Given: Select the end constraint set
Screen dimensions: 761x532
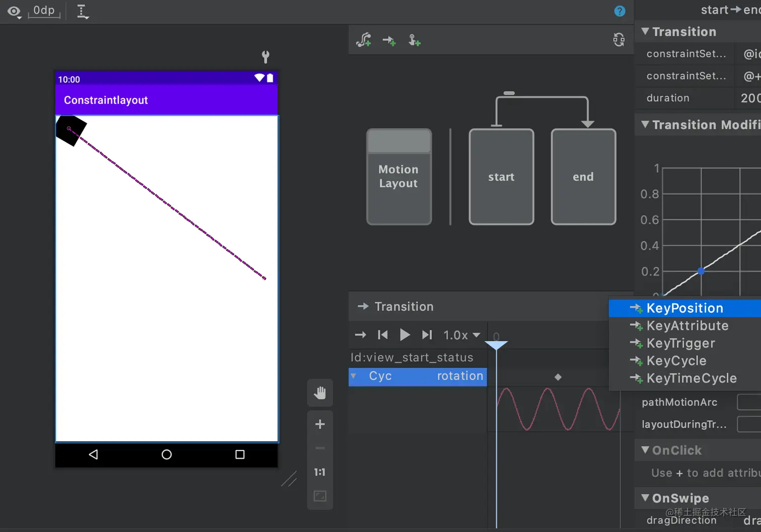Looking at the screenshot, I should (x=583, y=177).
